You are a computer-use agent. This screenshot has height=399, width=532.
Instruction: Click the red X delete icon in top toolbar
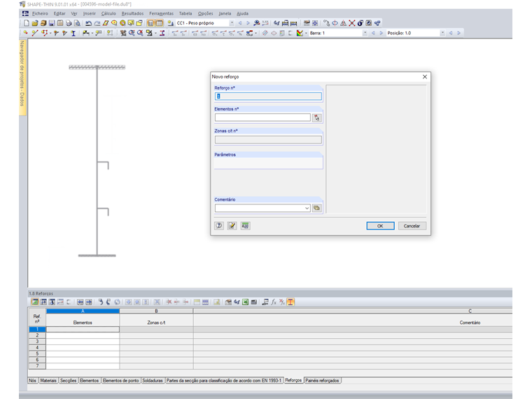click(352, 23)
